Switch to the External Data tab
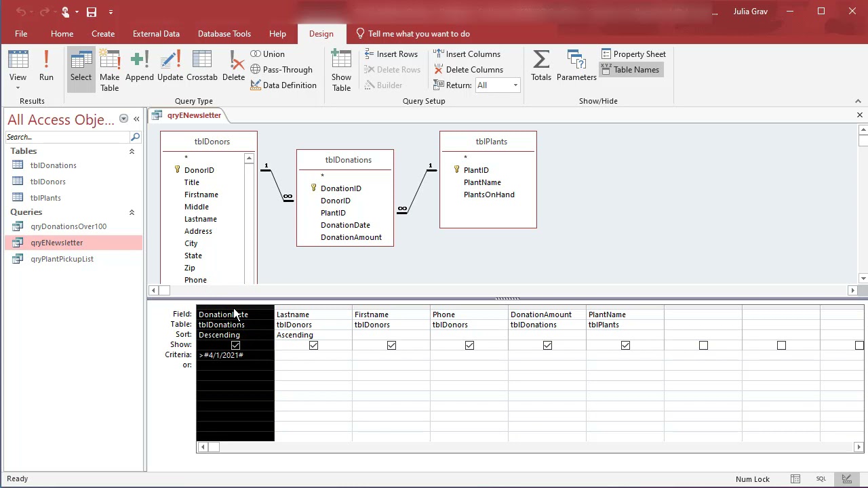 pyautogui.click(x=156, y=34)
